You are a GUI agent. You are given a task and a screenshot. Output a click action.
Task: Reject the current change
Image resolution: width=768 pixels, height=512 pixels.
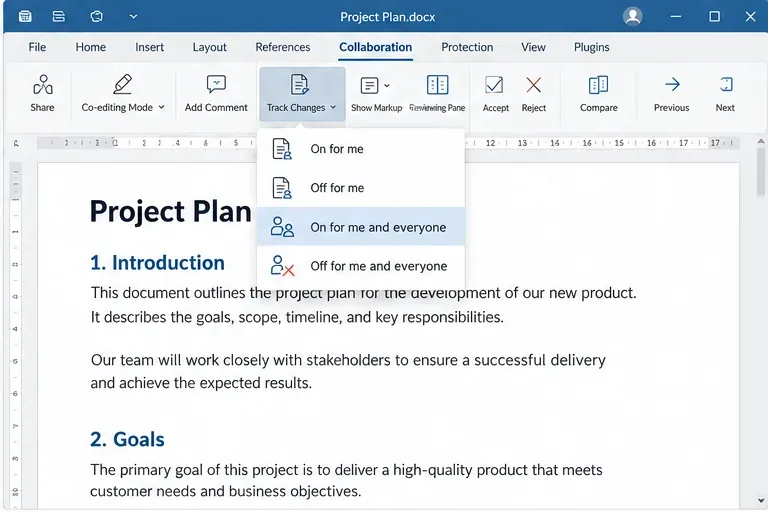tap(533, 93)
